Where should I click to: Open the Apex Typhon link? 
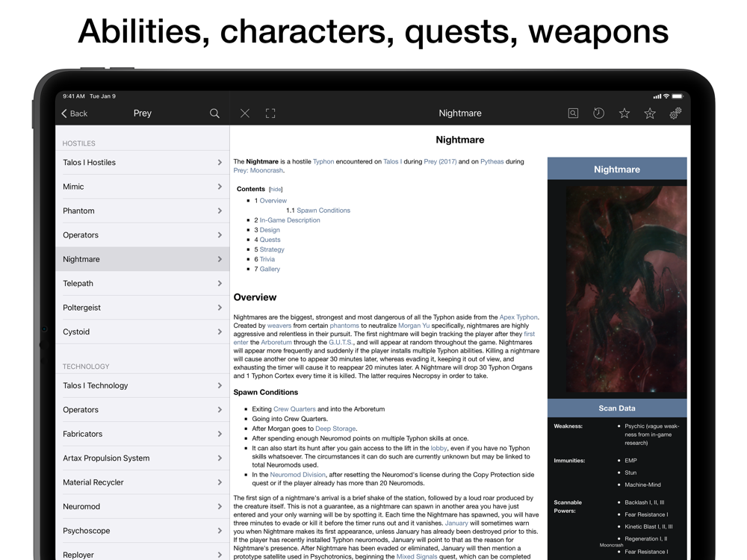pyautogui.click(x=518, y=317)
